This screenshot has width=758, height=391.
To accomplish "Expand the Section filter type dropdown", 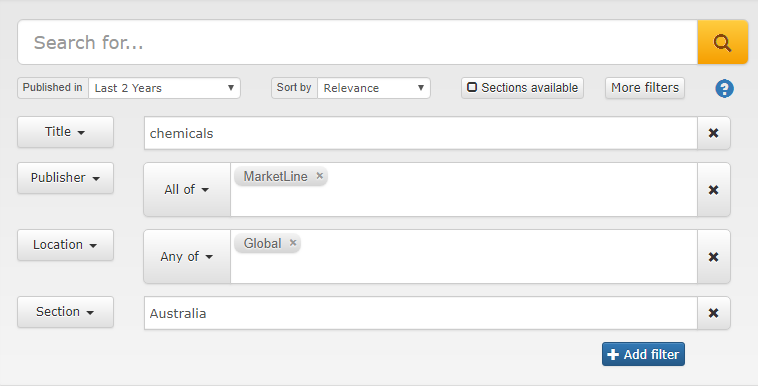I will [x=65, y=312].
